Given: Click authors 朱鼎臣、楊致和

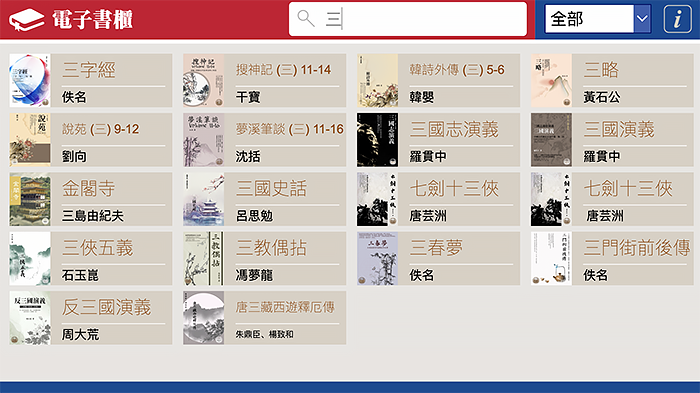Looking at the screenshot, I should pos(265,334).
